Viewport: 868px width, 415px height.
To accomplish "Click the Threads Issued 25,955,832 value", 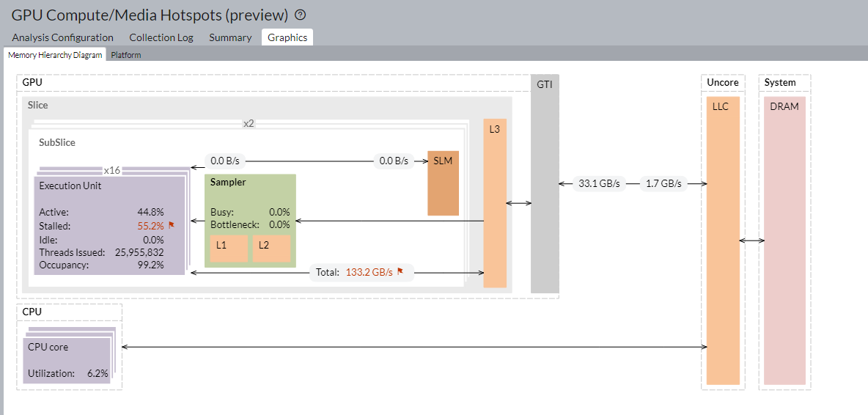I will point(139,252).
